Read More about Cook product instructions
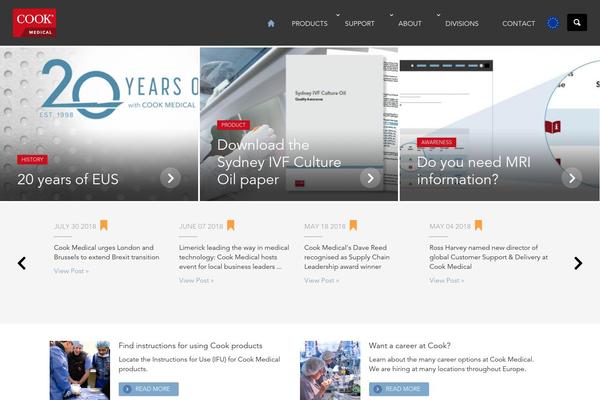This screenshot has height=400, width=600. pyautogui.click(x=148, y=389)
